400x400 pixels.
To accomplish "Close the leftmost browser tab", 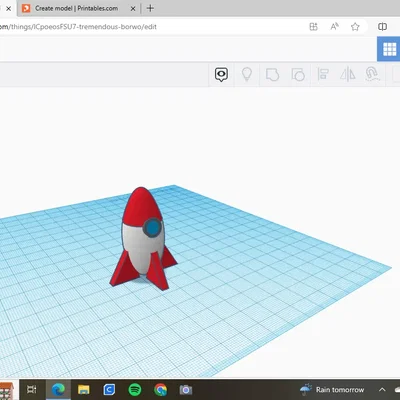I will [9, 9].
